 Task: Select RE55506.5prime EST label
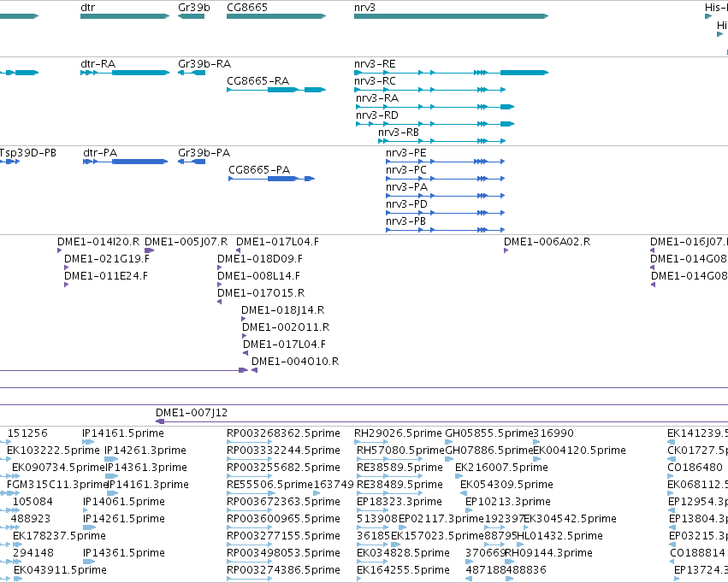pos(269,486)
